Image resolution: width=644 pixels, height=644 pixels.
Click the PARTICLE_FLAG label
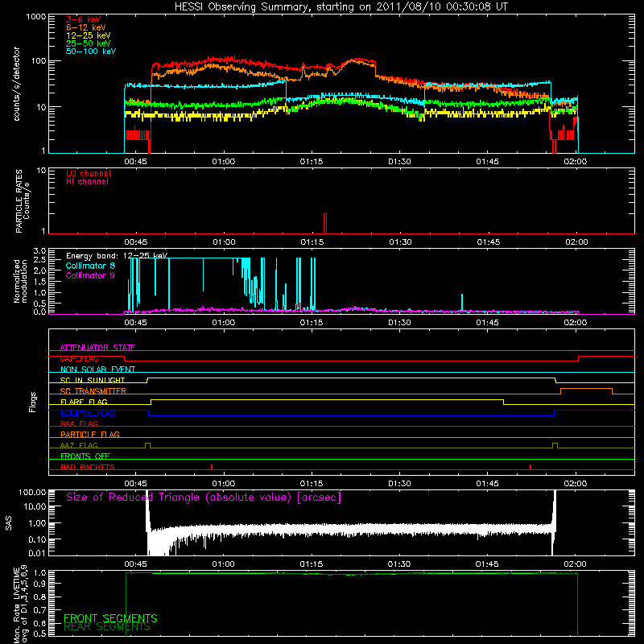click(x=90, y=435)
